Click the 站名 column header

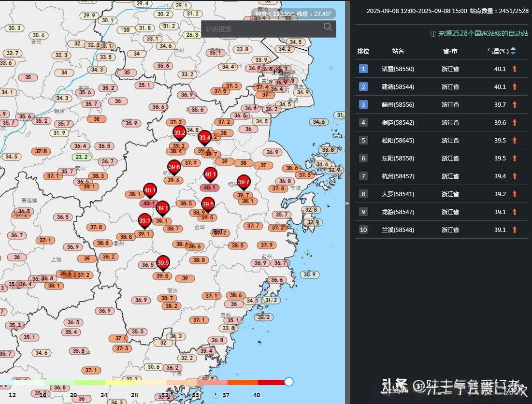(x=398, y=51)
